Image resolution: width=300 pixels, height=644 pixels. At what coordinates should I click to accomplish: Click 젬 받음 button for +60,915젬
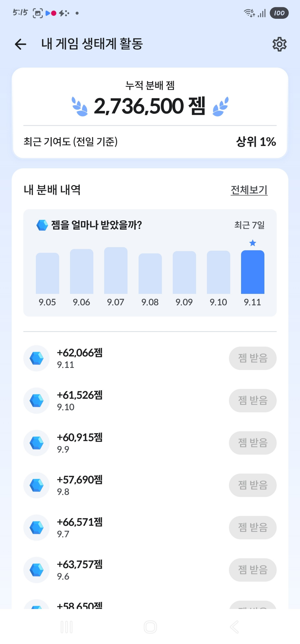click(x=253, y=443)
